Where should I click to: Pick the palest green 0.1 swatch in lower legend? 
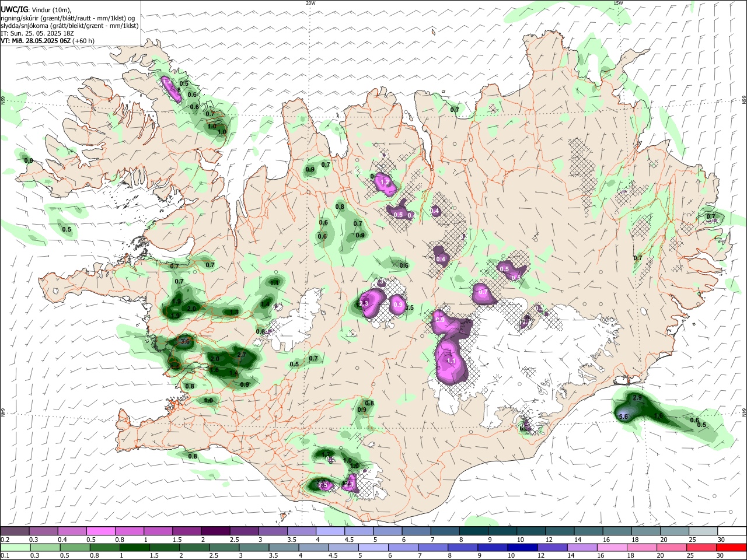pos(15,547)
